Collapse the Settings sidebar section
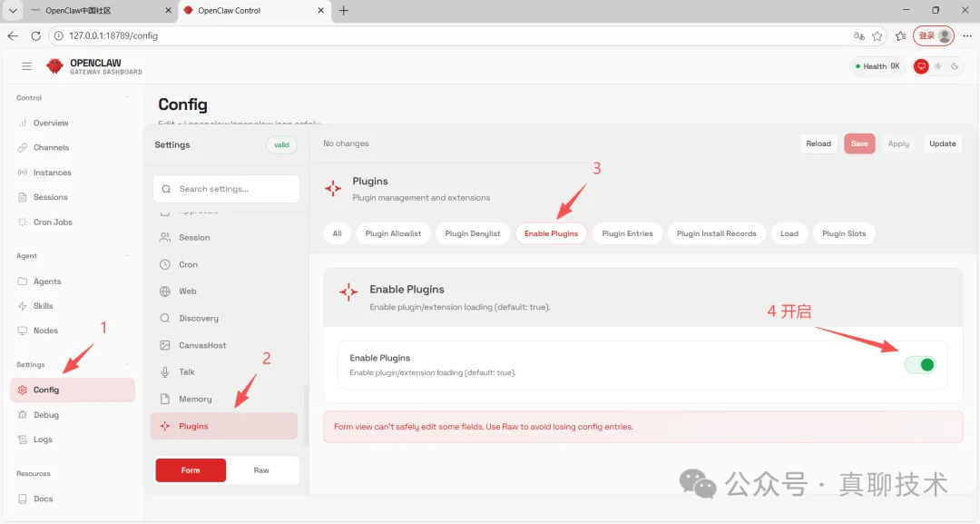Screen dimensions: 980x524 [127, 364]
